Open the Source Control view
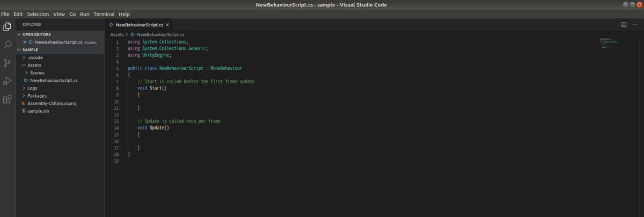The image size is (644, 217). tap(8, 63)
